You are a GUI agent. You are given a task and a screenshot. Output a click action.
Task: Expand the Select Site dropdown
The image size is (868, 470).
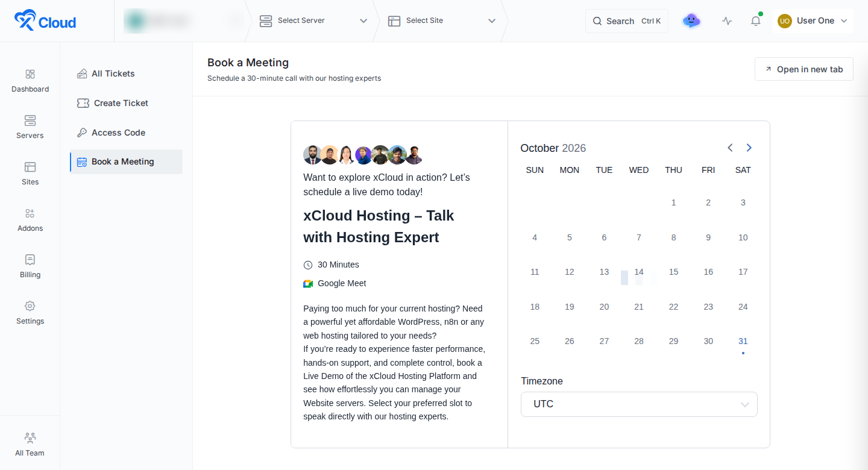coord(441,21)
